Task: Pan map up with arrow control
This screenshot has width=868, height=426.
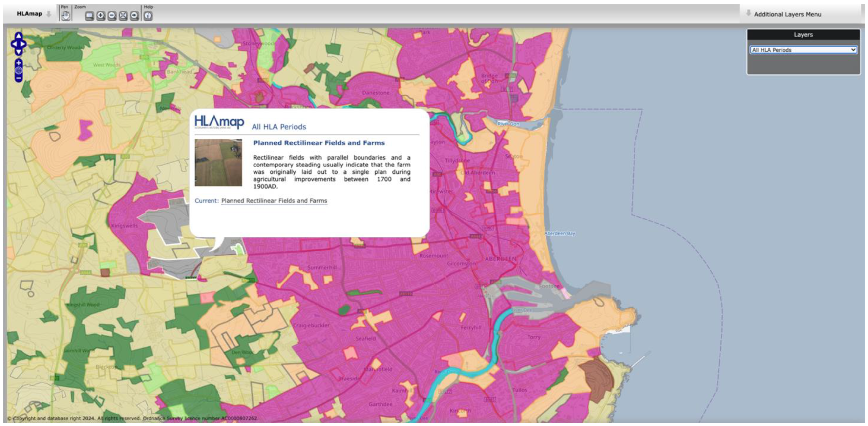Action: pos(19,36)
